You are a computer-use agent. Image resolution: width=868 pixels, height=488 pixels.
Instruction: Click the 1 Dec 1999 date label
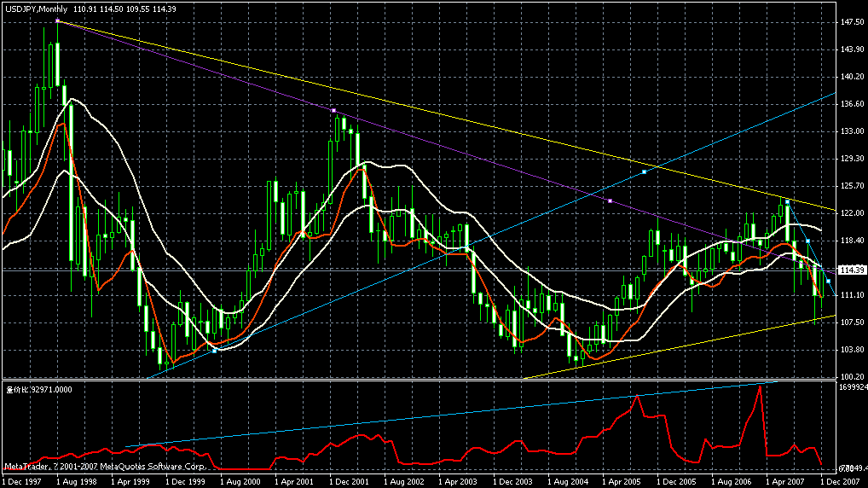pyautogui.click(x=185, y=482)
